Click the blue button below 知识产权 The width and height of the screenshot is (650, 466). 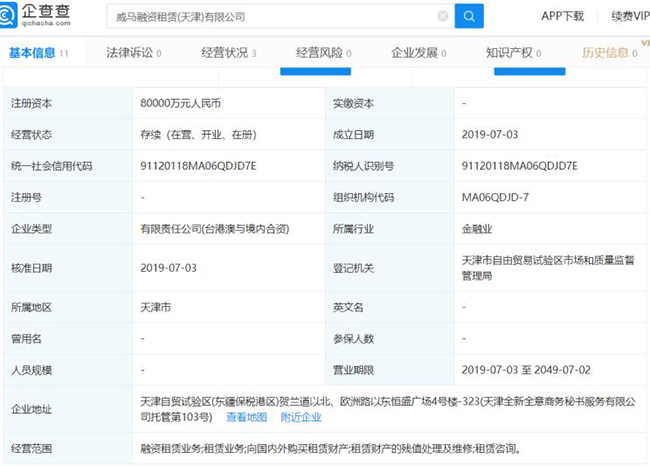click(529, 71)
